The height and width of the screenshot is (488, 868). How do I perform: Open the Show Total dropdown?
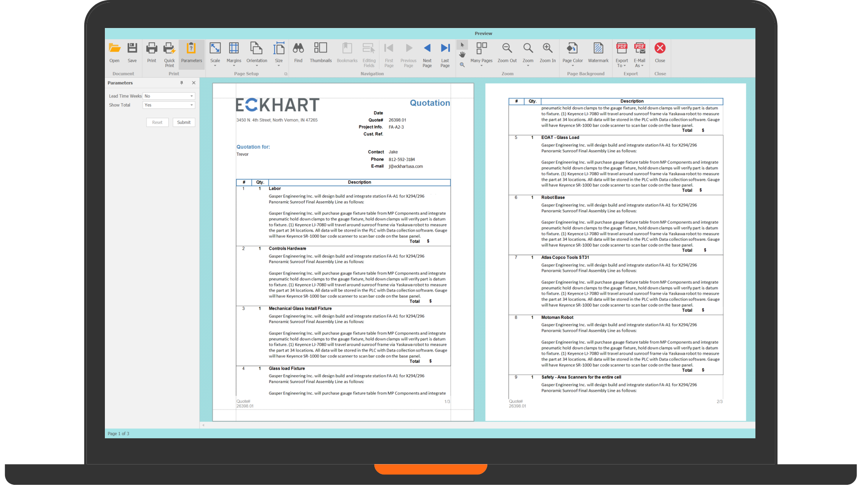tap(192, 105)
